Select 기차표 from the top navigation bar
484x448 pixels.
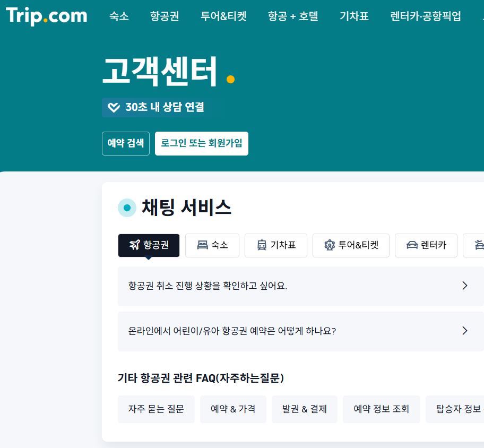point(354,16)
